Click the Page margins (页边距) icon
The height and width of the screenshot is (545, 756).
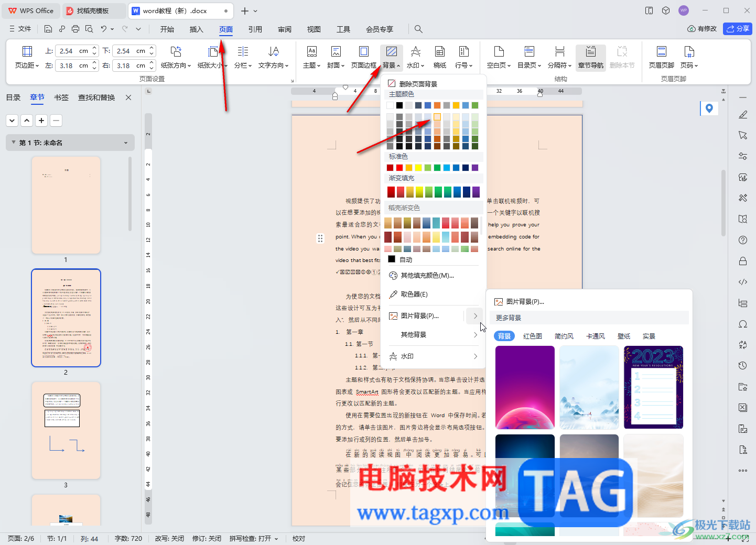click(x=27, y=58)
